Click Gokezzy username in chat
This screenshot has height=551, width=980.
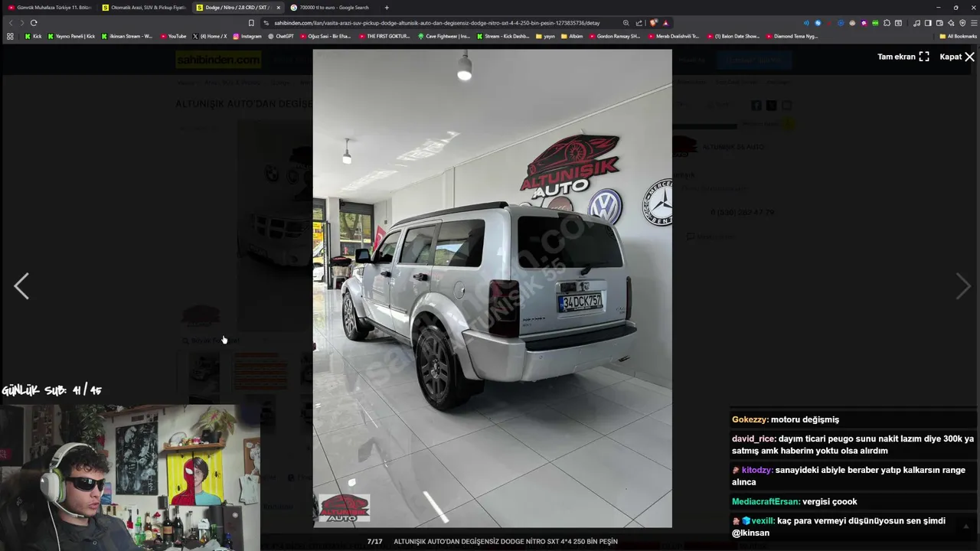(750, 419)
